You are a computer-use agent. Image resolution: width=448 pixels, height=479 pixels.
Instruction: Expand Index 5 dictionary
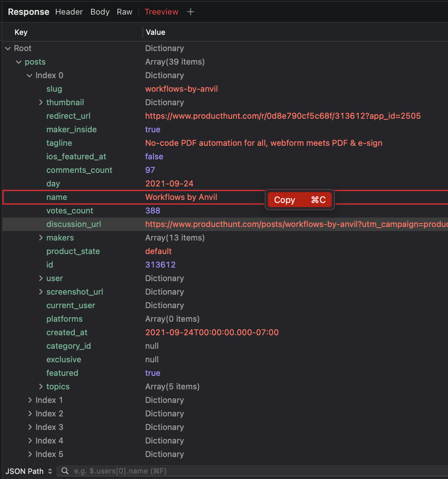click(30, 454)
